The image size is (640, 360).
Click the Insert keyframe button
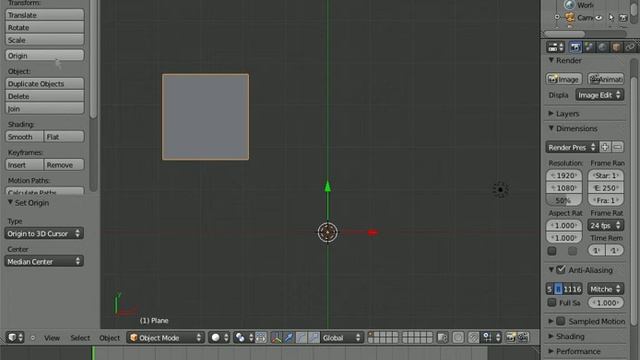point(24,165)
